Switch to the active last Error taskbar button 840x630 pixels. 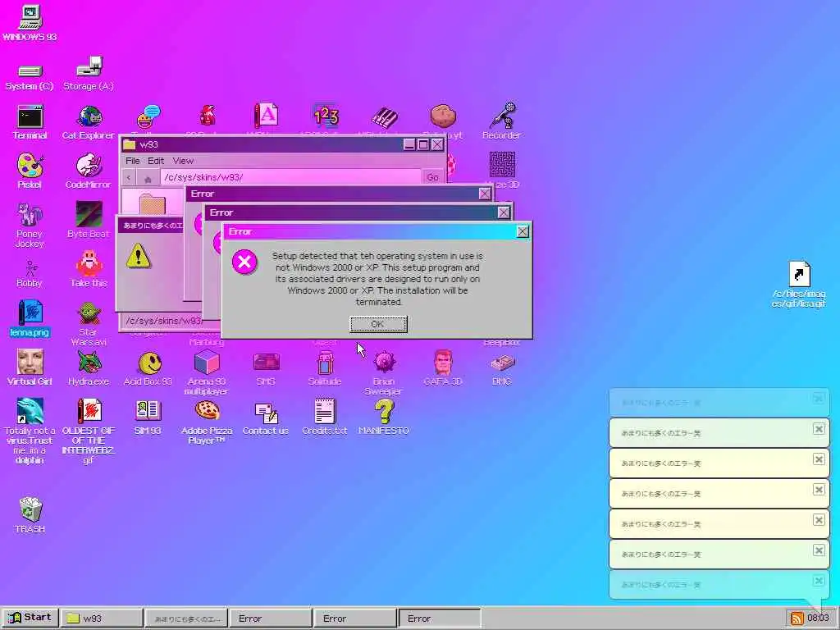coord(440,619)
